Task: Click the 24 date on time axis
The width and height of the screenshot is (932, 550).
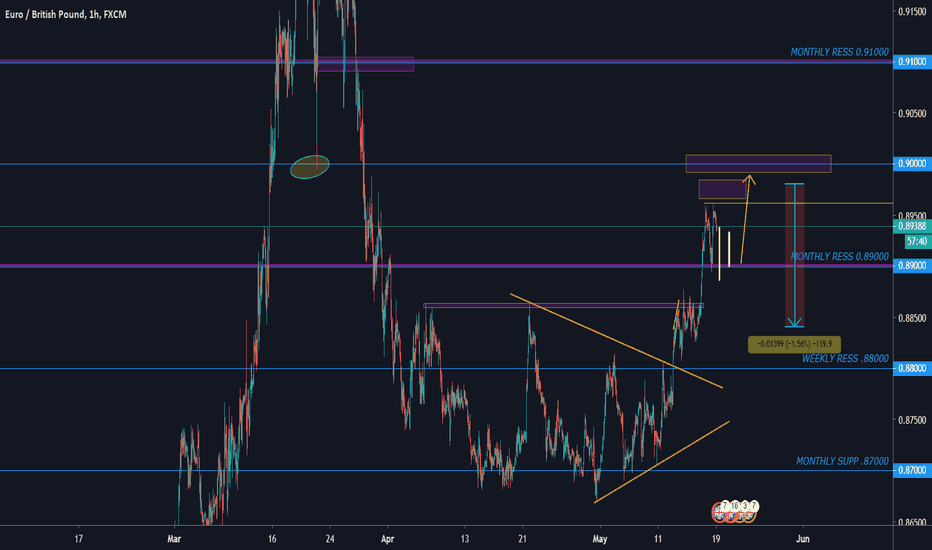Action: (x=330, y=539)
